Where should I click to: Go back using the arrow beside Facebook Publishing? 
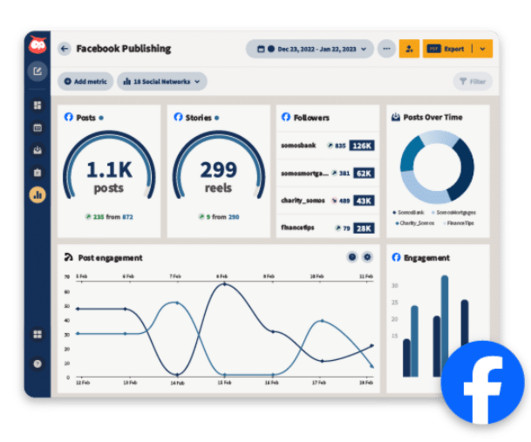64,49
